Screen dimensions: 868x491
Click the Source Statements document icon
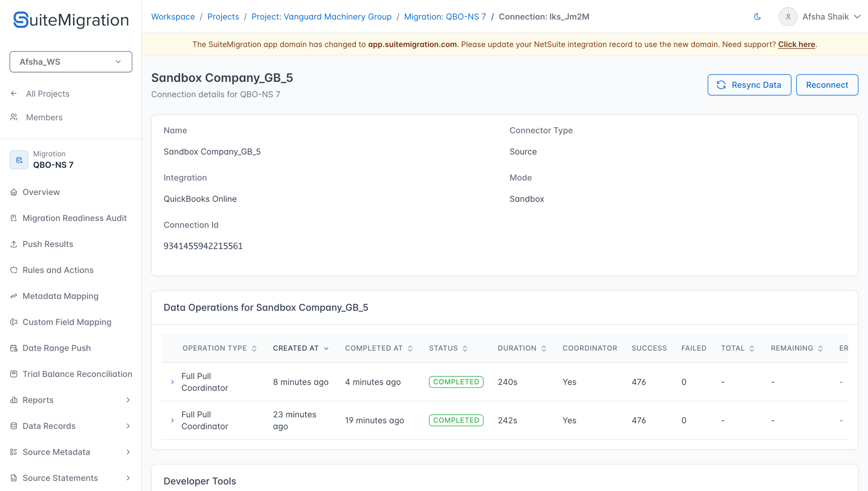pyautogui.click(x=14, y=478)
